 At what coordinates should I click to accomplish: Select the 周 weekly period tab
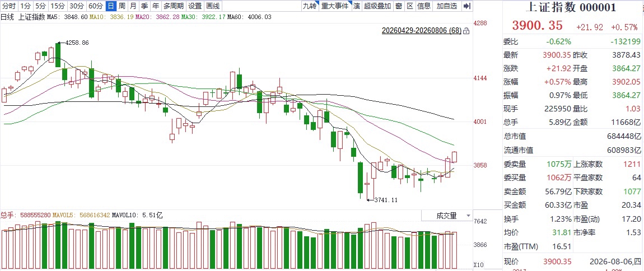pos(122,6)
